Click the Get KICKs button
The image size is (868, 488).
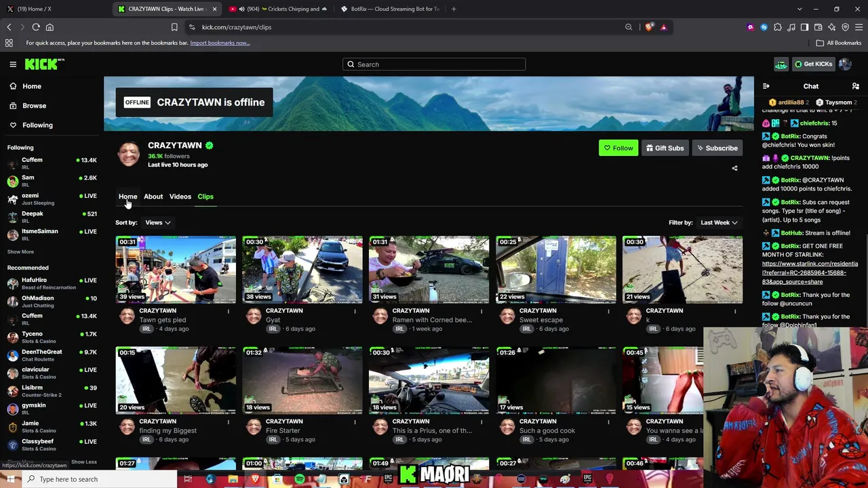[813, 64]
